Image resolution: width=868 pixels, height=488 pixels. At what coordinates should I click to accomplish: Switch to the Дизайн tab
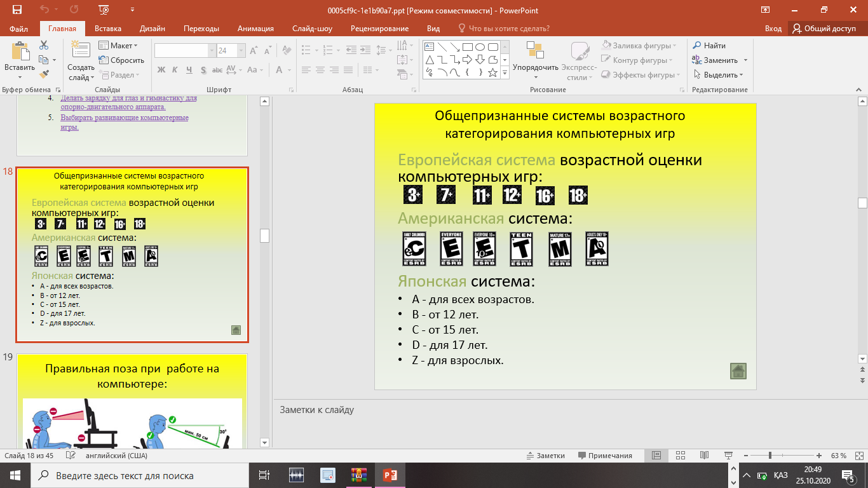click(153, 29)
